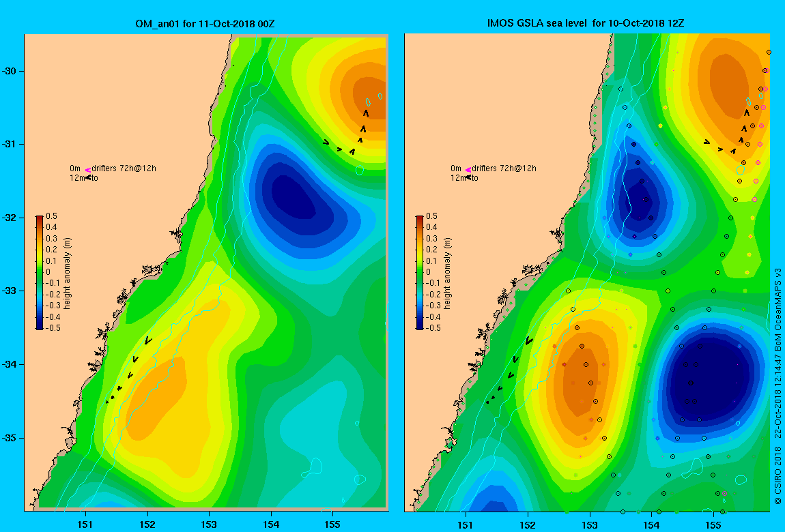Click 'drifters 72h@12h' text in the IMOS GSLA panel
This screenshot has width=785, height=532.
pyautogui.click(x=504, y=168)
